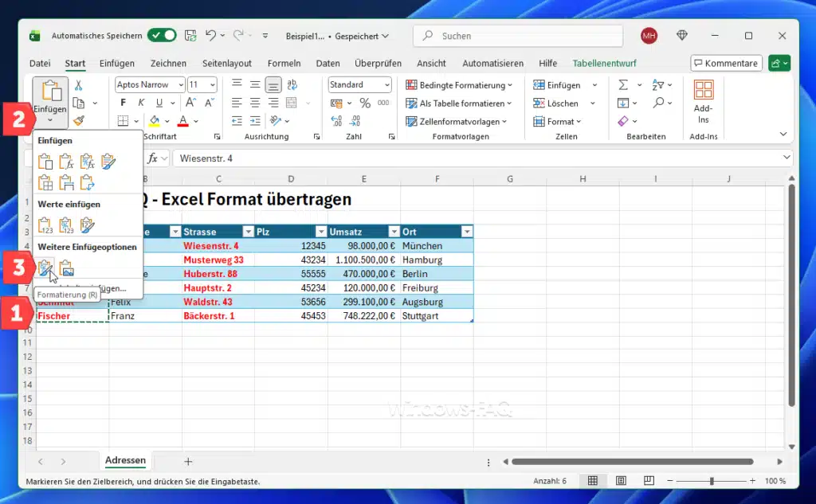Open the Zahlenformat Standard dropdown
Image resolution: width=816 pixels, height=504 pixels.
point(359,84)
